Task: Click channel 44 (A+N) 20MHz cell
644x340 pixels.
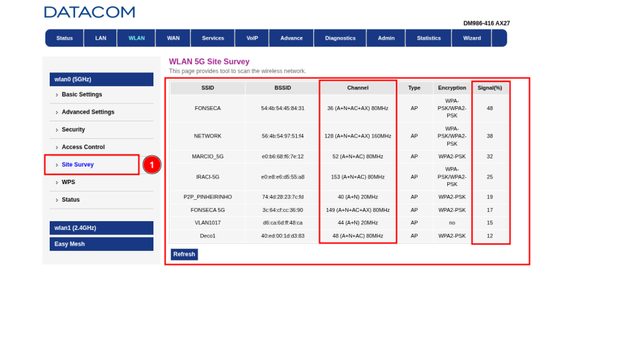Action: 358,223
